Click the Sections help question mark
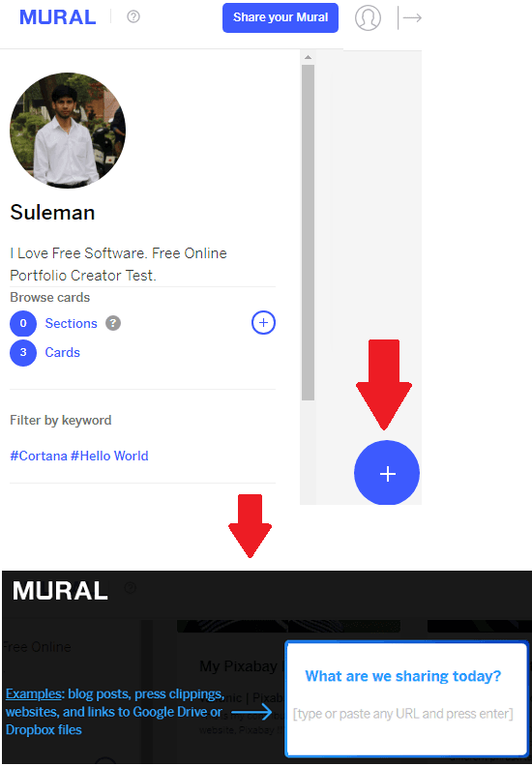The image size is (532, 766). [x=113, y=323]
